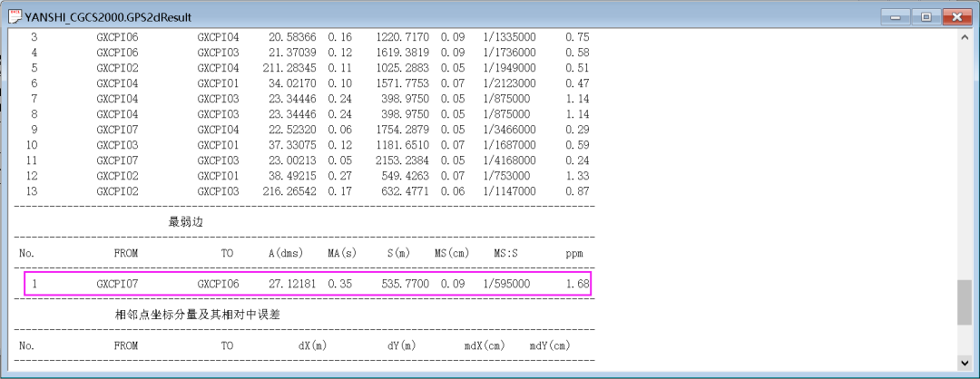Click the A(dms) column header

tap(286, 254)
